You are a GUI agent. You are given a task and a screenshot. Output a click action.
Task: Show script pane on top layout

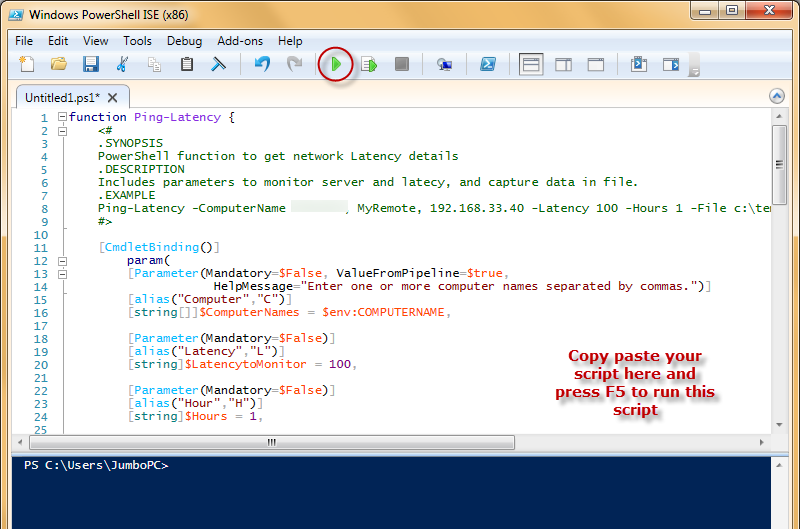click(x=531, y=65)
